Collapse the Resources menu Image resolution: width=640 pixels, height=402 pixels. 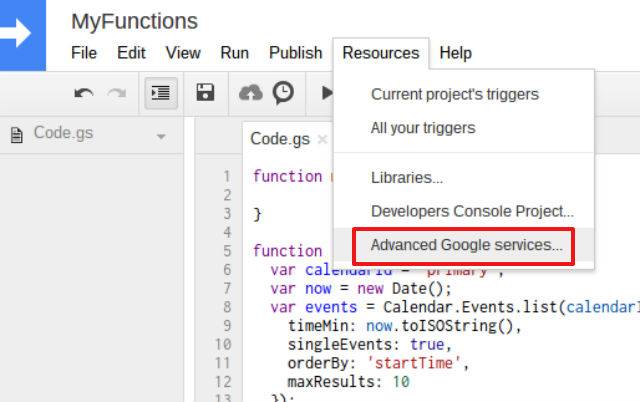381,53
